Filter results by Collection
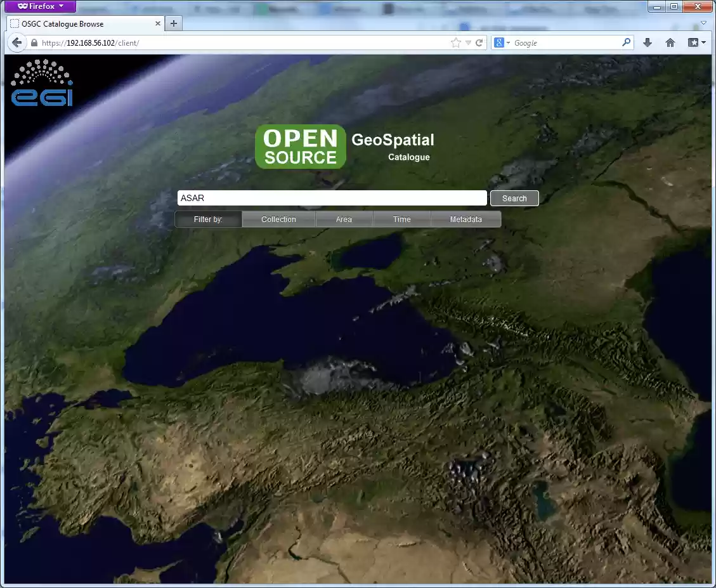 [x=278, y=219]
